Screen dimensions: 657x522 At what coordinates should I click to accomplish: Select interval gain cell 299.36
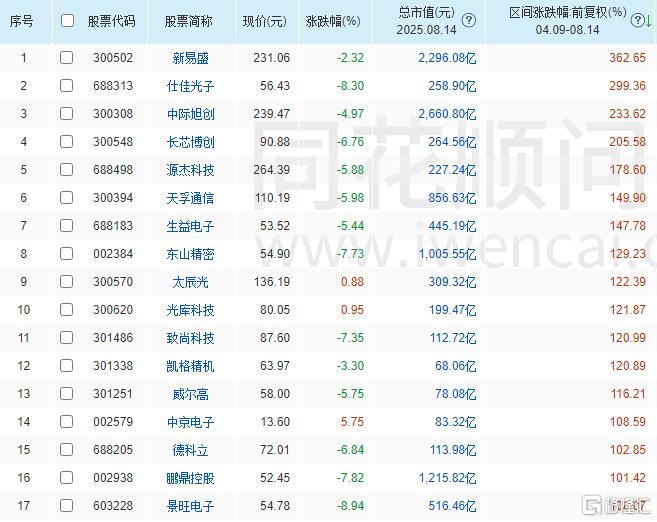pos(628,85)
